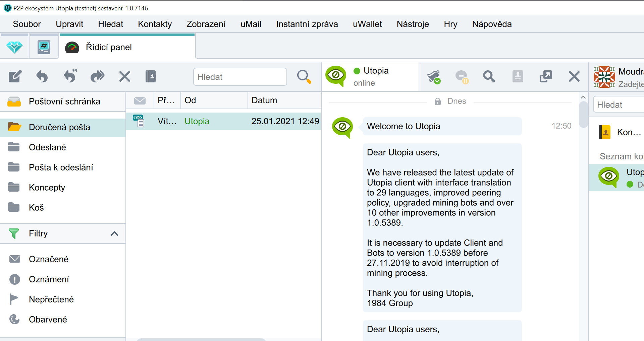Pop out chat into separate window
The width and height of the screenshot is (644, 341).
click(x=546, y=77)
